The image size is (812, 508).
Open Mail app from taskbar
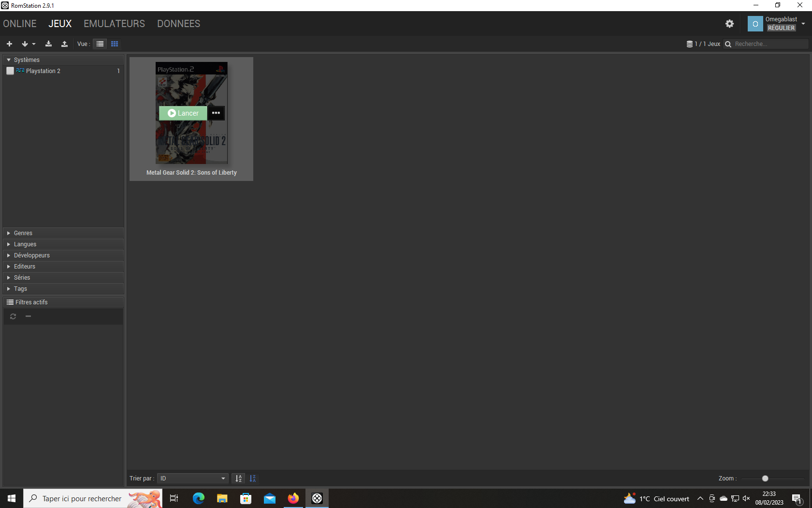click(270, 498)
